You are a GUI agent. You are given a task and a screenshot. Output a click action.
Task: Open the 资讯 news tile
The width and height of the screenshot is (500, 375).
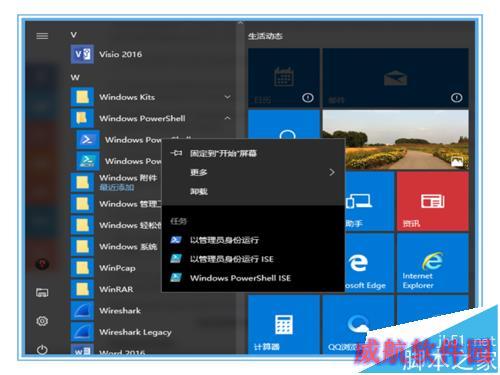(x=433, y=201)
